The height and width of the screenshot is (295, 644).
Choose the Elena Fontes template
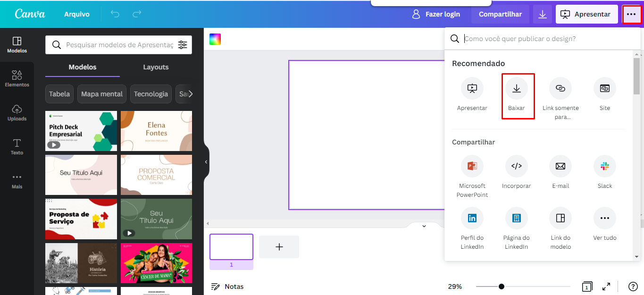(x=156, y=131)
